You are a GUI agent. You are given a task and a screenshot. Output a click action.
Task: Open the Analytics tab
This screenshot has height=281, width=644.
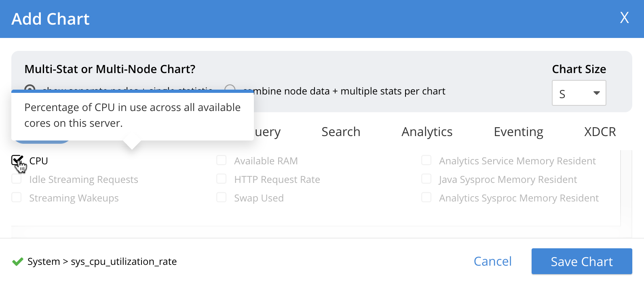(427, 132)
